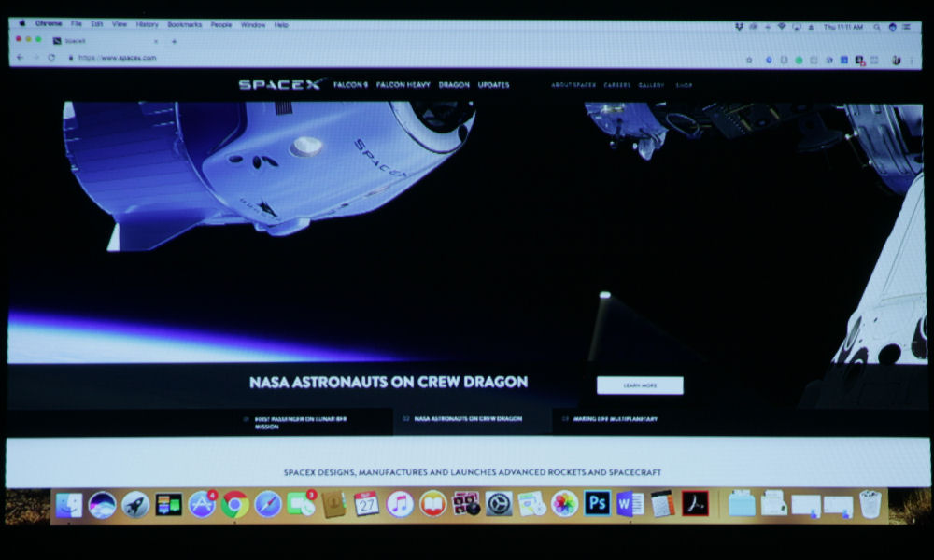Go to the Falcon Heavy page
Viewport: 934px width, 560px height.
(x=403, y=85)
